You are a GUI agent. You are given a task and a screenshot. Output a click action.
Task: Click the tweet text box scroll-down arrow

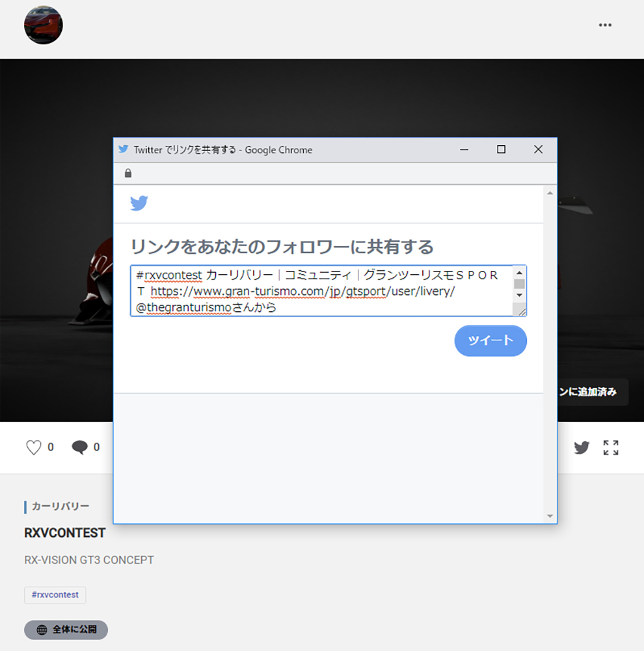519,295
